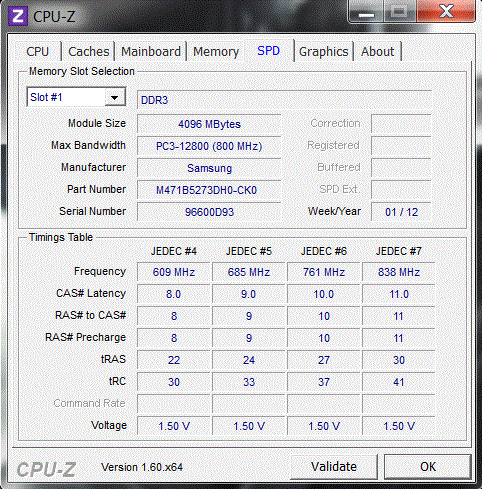Viewport: 482px width, 489px height.
Task: Click CAS# Latency value 8.0
Action: (174, 294)
